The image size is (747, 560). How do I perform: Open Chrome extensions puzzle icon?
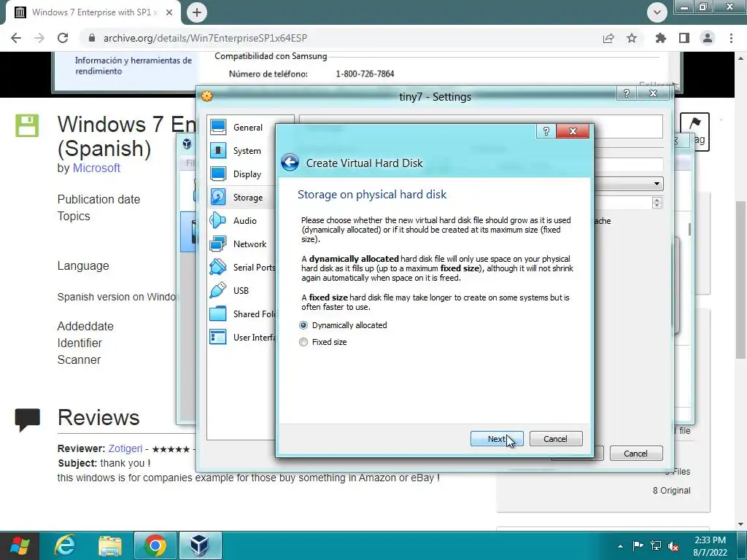[x=660, y=38]
